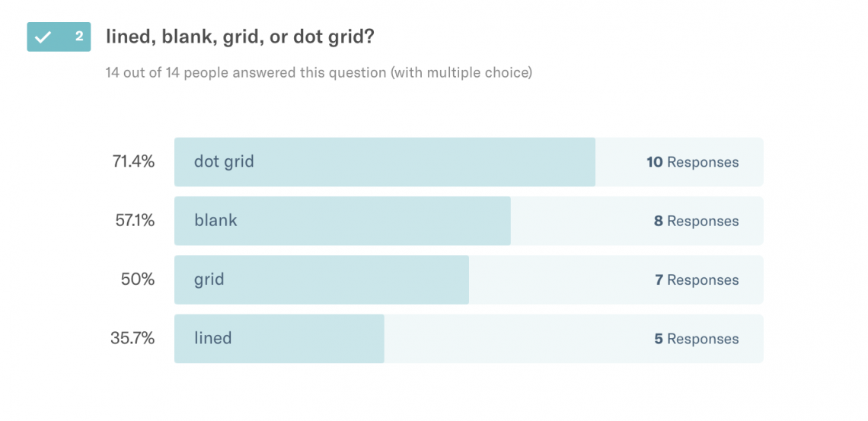Click the question number 2 badge
This screenshot has height=421, width=868.
[78, 37]
